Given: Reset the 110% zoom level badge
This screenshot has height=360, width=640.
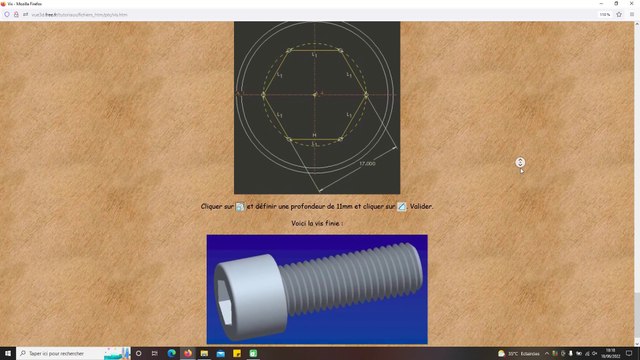Looking at the screenshot, I should 604,14.
